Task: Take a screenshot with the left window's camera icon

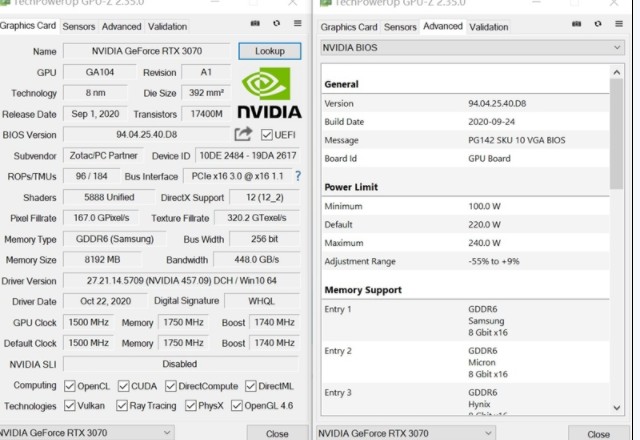Action: click(255, 24)
